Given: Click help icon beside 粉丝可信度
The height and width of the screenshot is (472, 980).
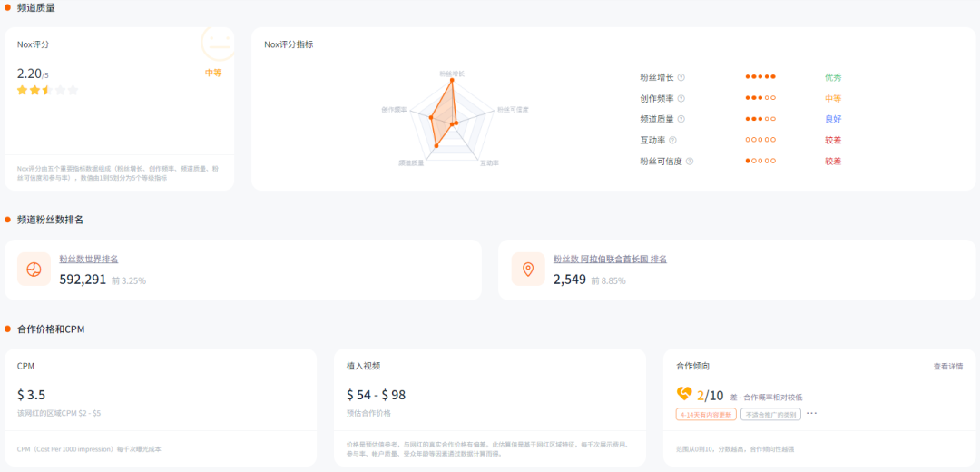Looking at the screenshot, I should click(x=690, y=162).
